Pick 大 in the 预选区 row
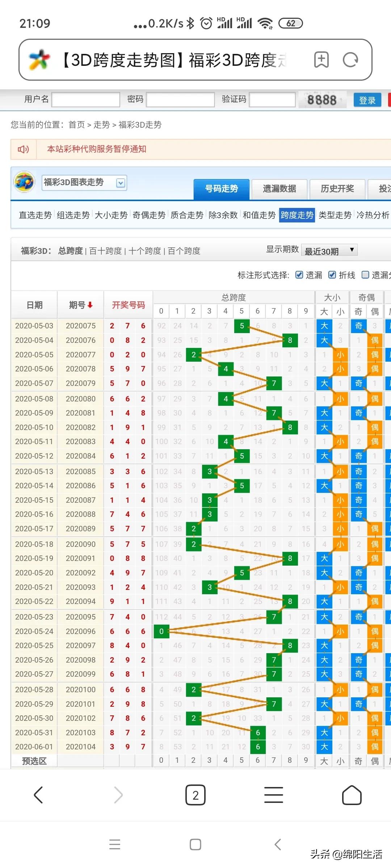Screen dimensions: 391x868 click(324, 761)
